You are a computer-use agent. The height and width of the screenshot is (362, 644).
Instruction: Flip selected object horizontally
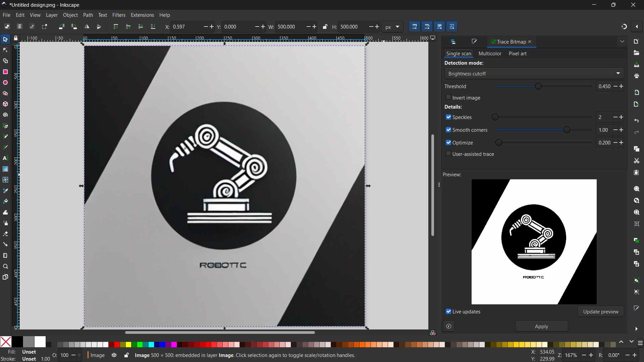87,27
